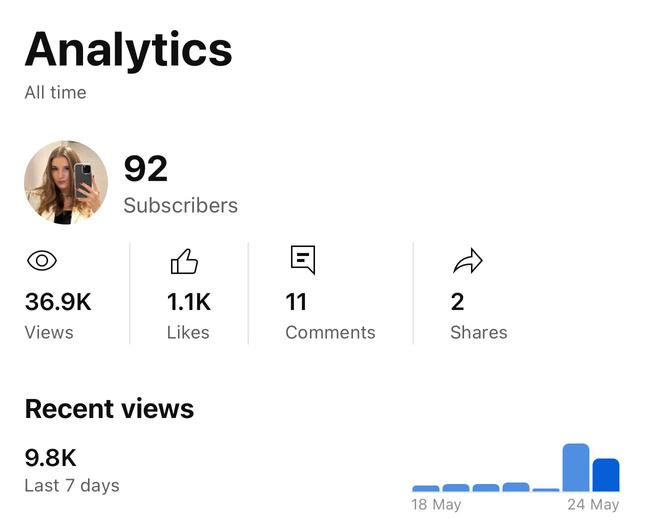The height and width of the screenshot is (521, 645).
Task: Click the 36.9K views number
Action: 58,301
